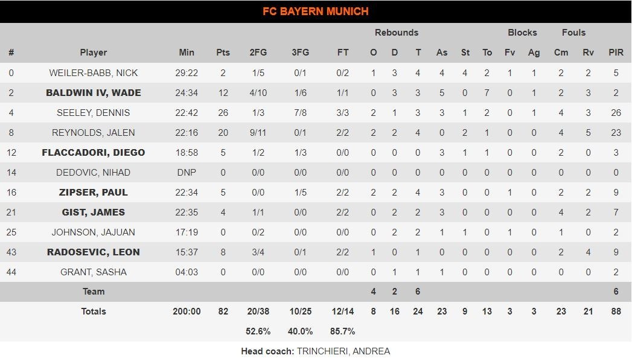Open REYNOLDS, JALEN's player page
This screenshot has height=364, width=632.
(x=94, y=133)
